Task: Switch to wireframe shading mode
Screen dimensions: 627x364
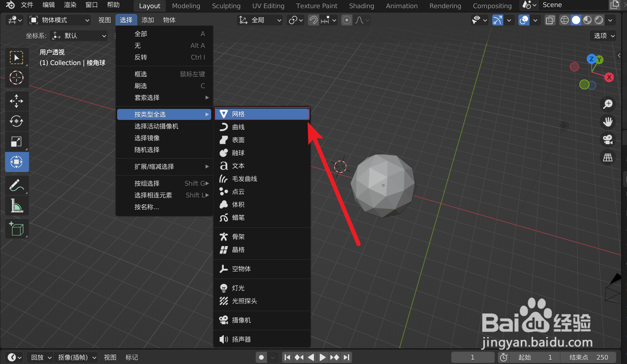Action: (564, 20)
